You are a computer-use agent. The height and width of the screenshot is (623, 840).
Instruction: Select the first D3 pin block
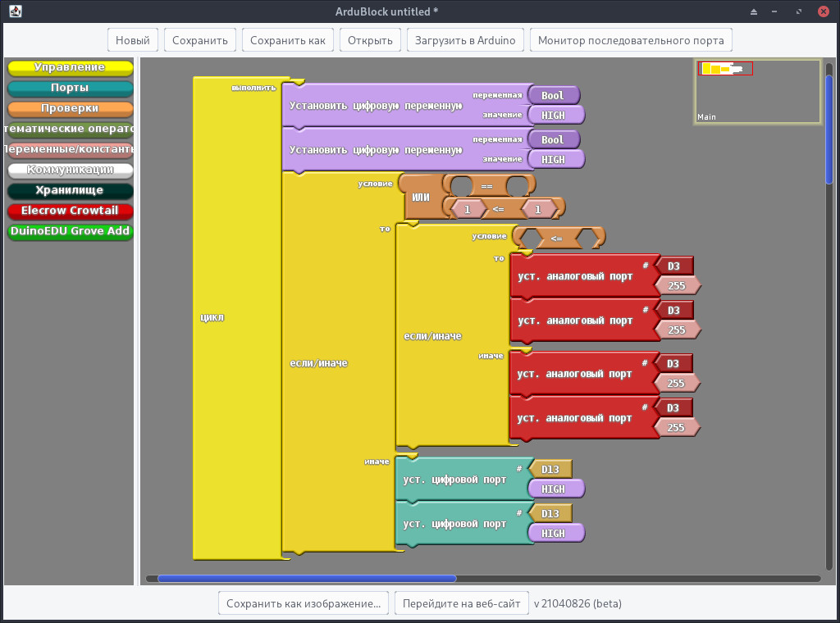[x=674, y=266]
